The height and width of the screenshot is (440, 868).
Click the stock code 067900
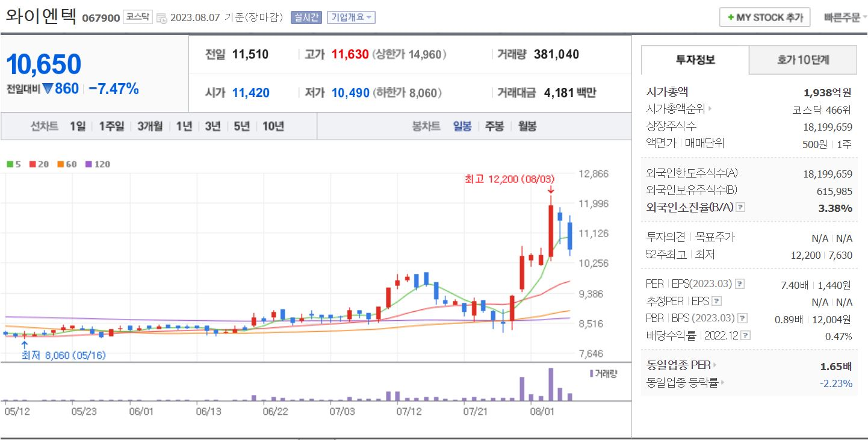pos(101,18)
